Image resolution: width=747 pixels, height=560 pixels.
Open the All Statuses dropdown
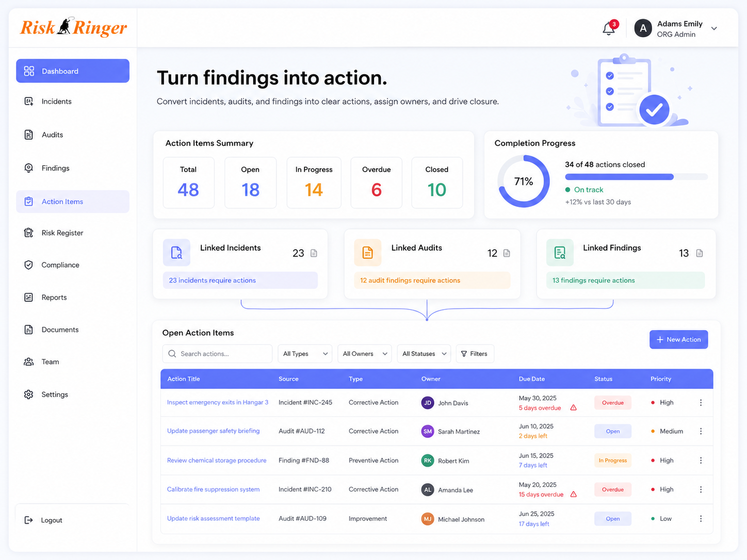(424, 354)
